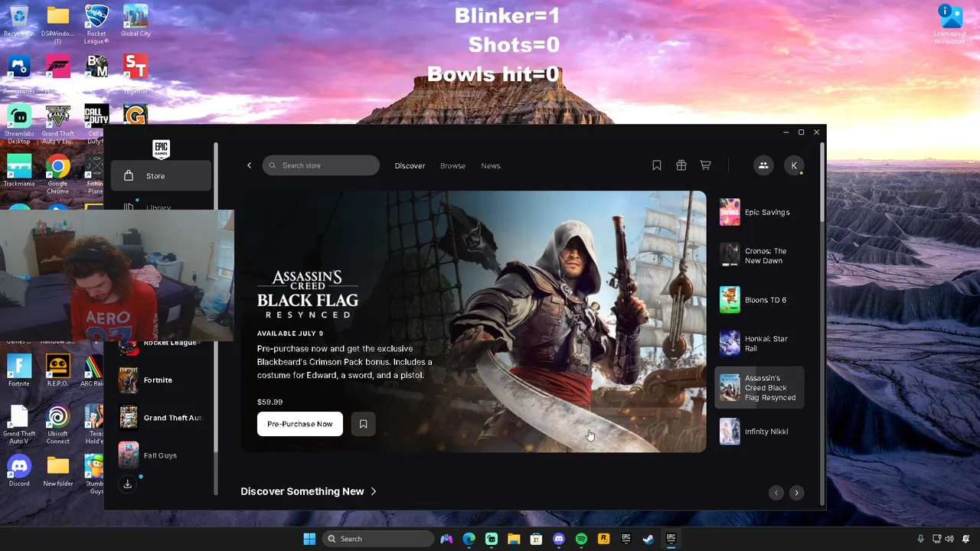
Task: Open Steam from taskbar
Action: [648, 539]
